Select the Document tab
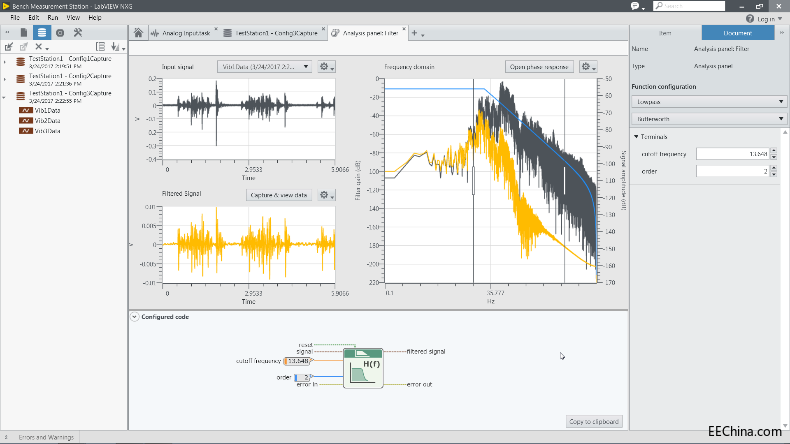This screenshot has height=444, width=790. click(x=738, y=33)
